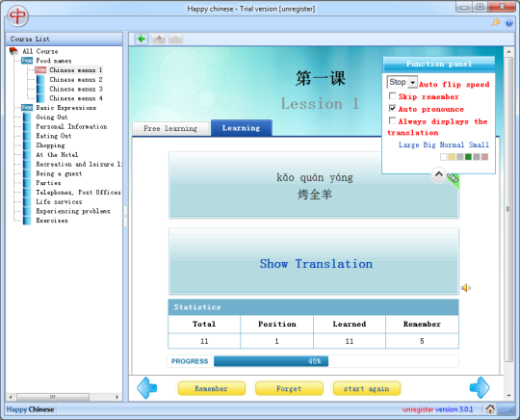Click the grey forward arrow toolbar icon
Screen dimensions: 520x420
click(x=159, y=39)
